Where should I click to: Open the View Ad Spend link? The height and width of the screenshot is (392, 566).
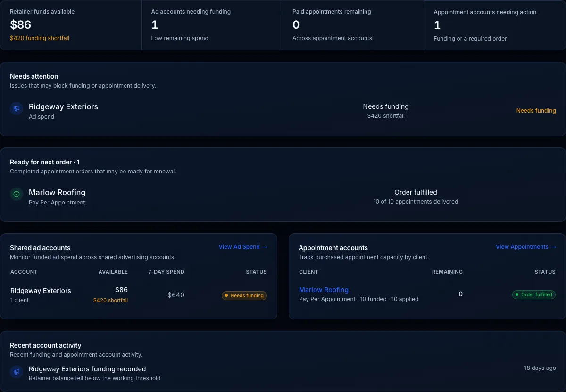point(243,247)
